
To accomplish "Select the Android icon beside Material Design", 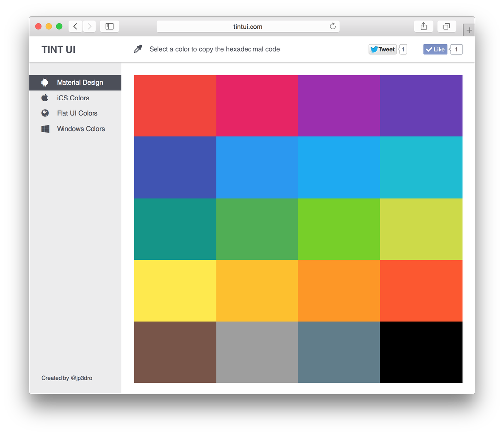I will coord(44,82).
